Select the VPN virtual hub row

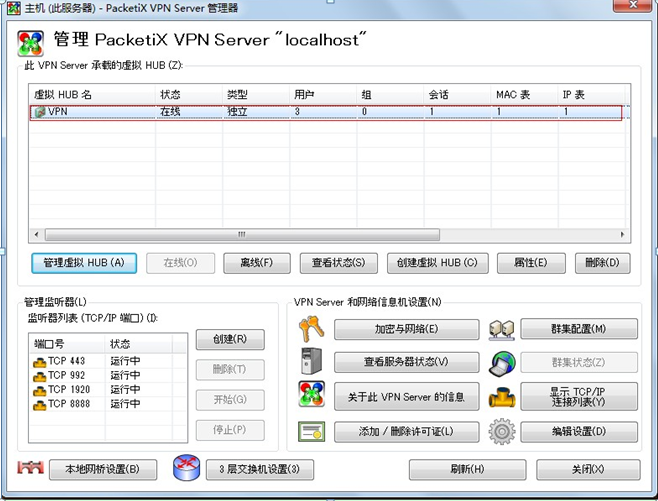326,112
